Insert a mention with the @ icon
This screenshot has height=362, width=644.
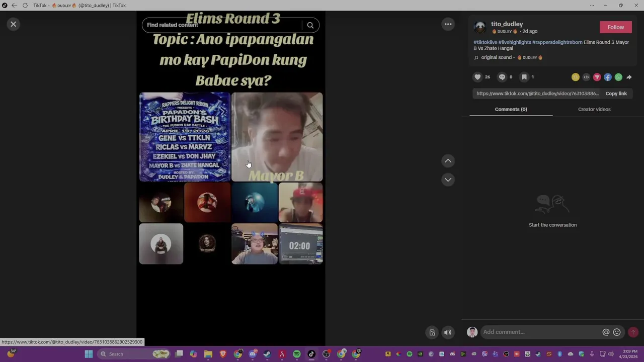pos(606,332)
